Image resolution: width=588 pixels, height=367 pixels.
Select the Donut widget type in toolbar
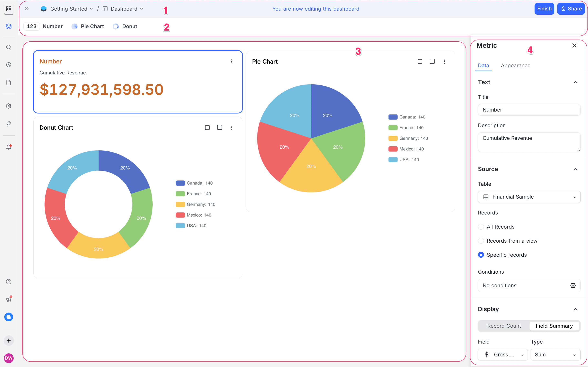coord(125,26)
